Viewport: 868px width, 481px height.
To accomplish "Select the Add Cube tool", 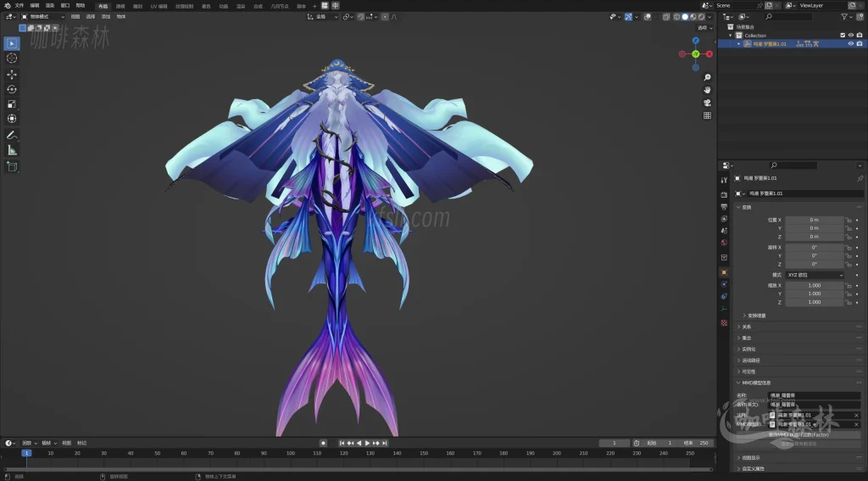I will click(12, 166).
